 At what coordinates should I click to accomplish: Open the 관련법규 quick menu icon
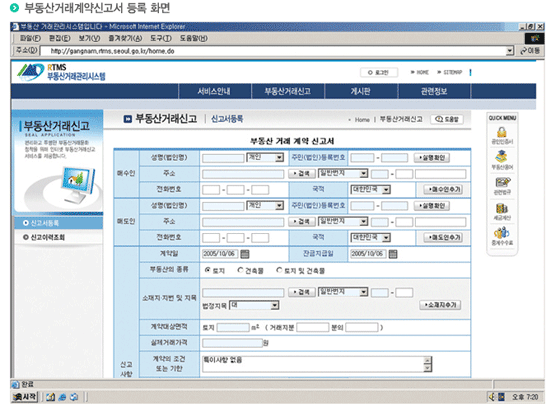(x=502, y=185)
